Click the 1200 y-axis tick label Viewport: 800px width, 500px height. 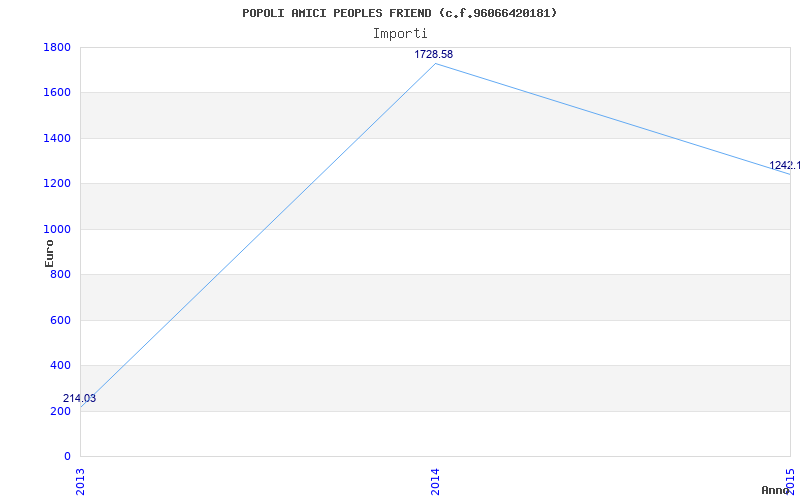57,184
